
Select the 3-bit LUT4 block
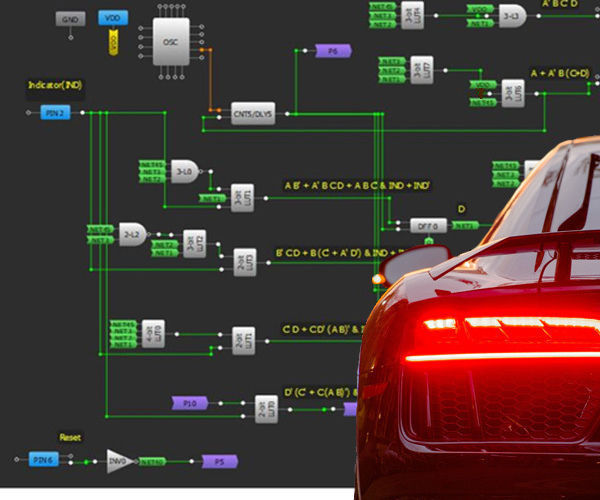click(412, 15)
